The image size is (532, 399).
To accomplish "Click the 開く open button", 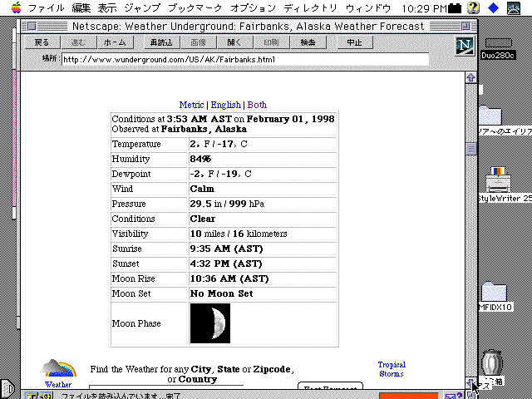I will tap(234, 42).
